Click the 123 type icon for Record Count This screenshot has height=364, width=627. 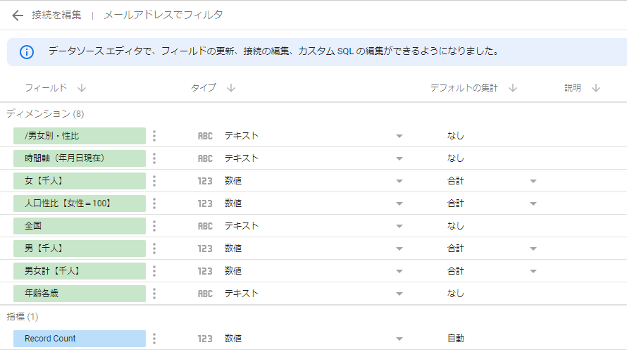coord(205,339)
